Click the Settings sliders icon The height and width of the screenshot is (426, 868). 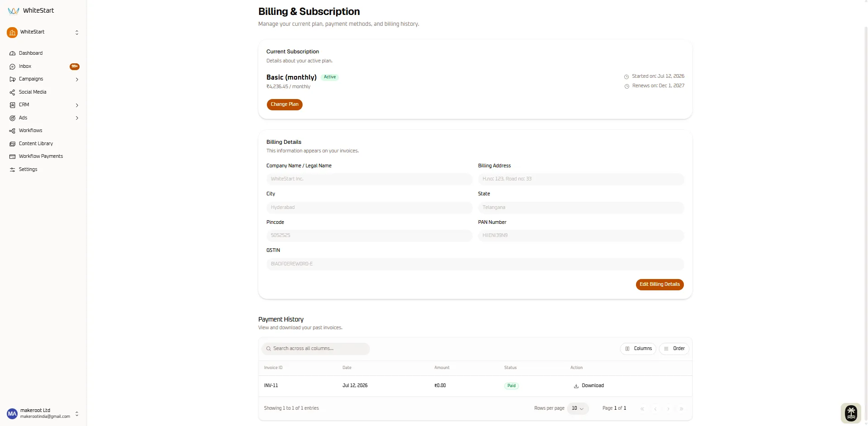(12, 170)
